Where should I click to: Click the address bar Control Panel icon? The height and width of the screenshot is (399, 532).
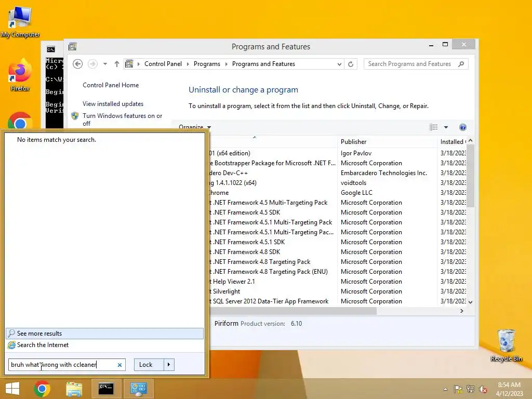[x=129, y=64]
